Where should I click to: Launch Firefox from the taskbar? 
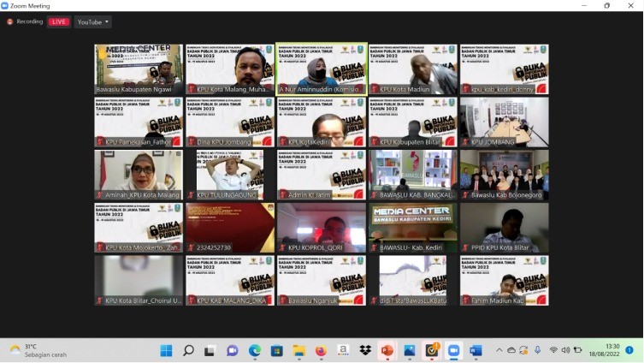(x=321, y=350)
